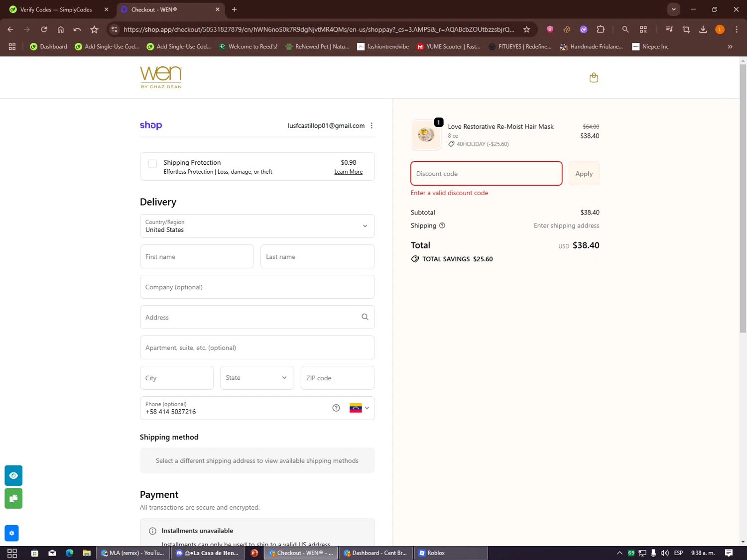Click the blue eye overlay button
This screenshot has width=747, height=560.
[x=13, y=475]
